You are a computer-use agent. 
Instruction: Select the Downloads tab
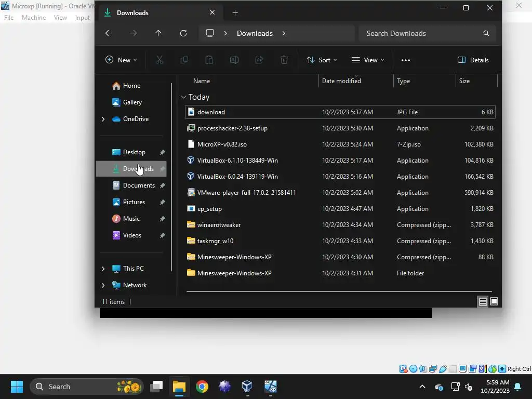pyautogui.click(x=160, y=13)
